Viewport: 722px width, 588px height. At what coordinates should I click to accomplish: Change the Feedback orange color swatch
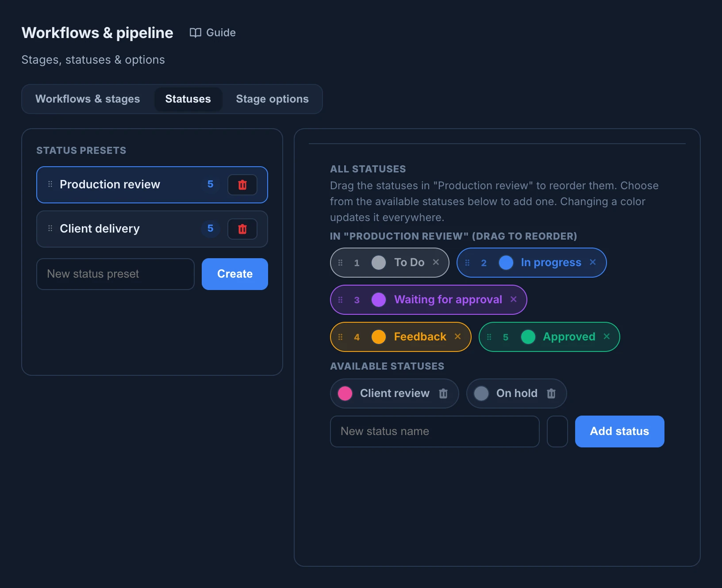pos(379,337)
